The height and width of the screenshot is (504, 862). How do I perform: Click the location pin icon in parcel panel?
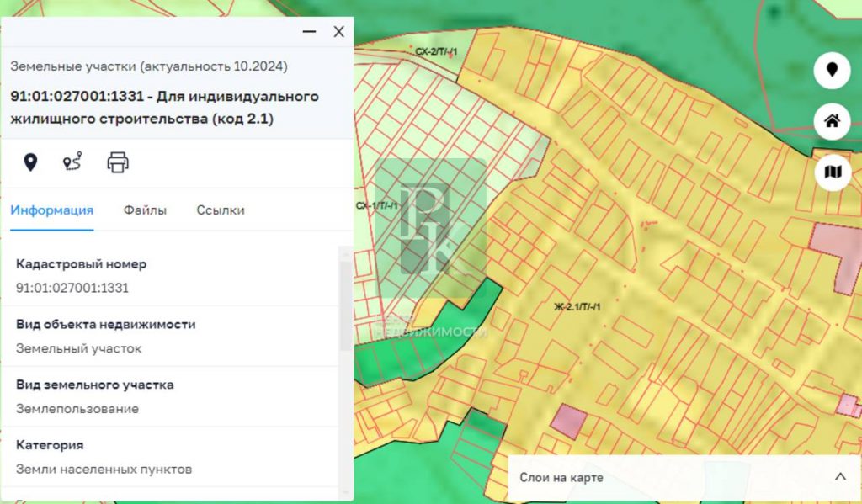[x=30, y=162]
